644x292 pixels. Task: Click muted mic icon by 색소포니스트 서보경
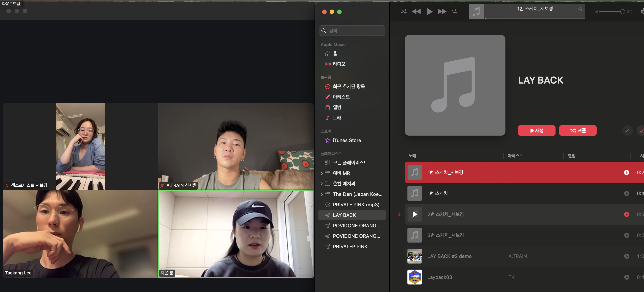7,186
